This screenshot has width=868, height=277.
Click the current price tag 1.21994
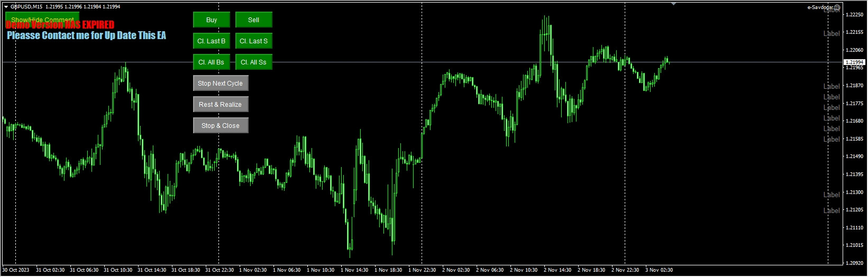pyautogui.click(x=854, y=62)
